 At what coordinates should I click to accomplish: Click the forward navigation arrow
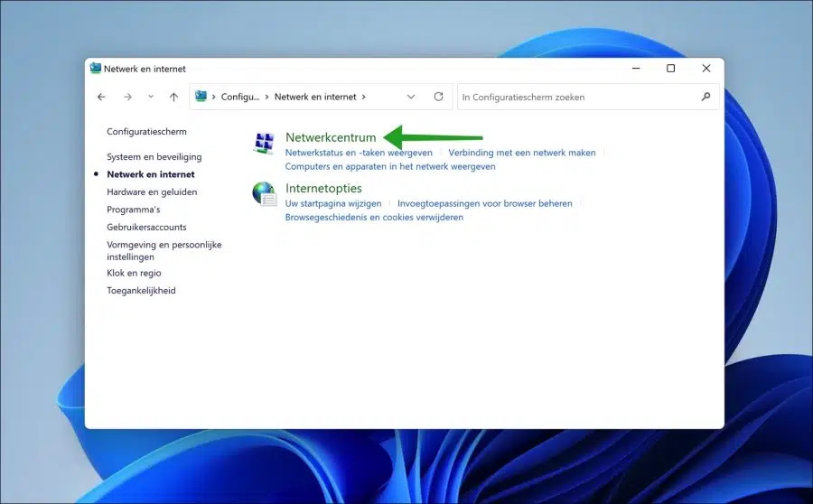click(127, 97)
